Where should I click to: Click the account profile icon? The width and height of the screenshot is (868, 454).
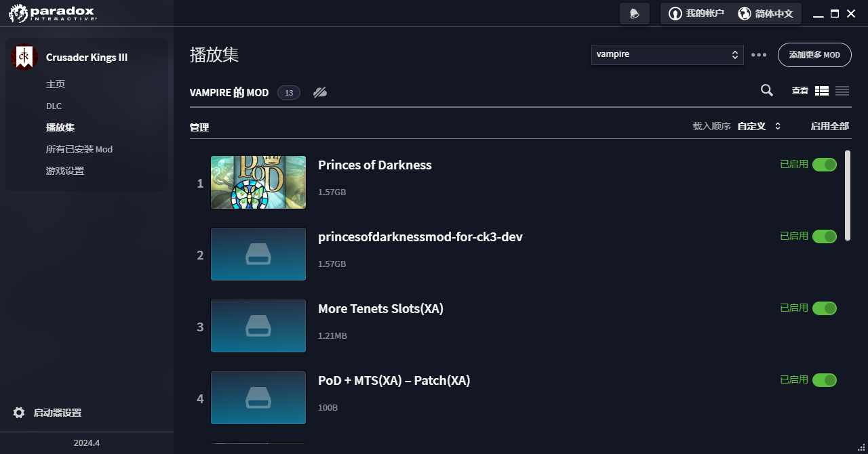tap(675, 14)
